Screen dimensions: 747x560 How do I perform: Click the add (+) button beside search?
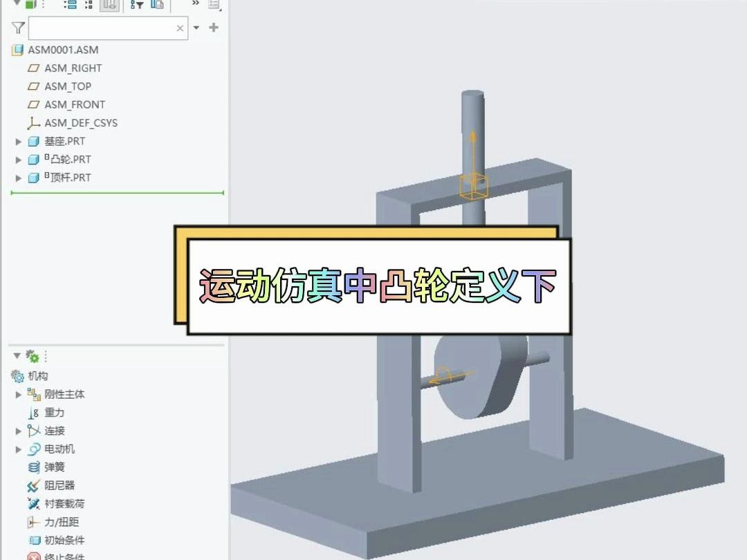[214, 28]
